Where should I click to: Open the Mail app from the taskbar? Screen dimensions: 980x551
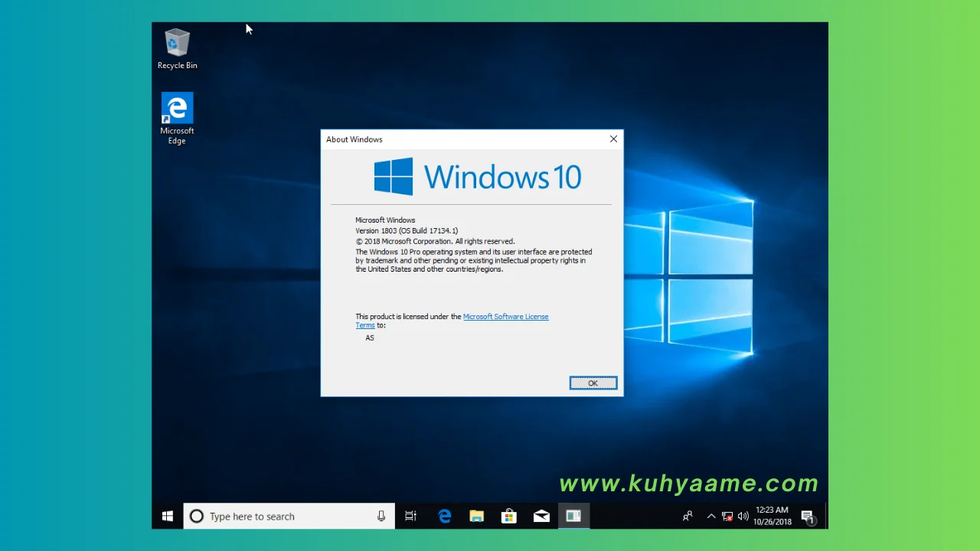pyautogui.click(x=541, y=517)
